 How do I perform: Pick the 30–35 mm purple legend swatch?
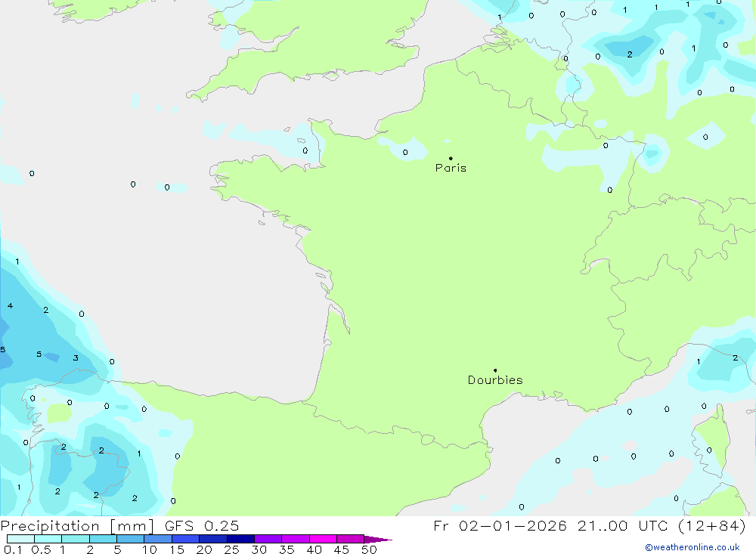268,539
